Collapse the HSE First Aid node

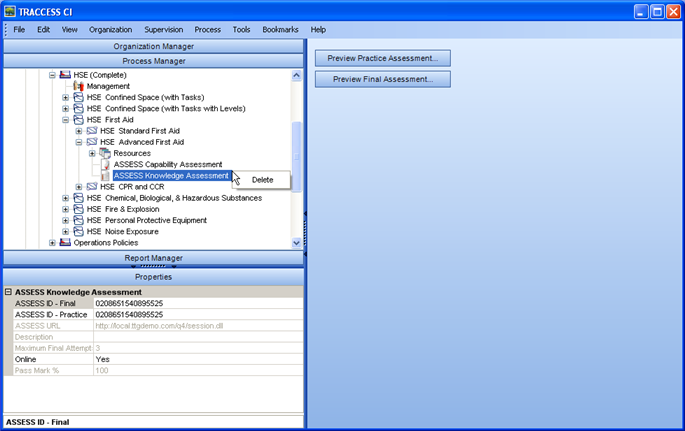(x=65, y=119)
